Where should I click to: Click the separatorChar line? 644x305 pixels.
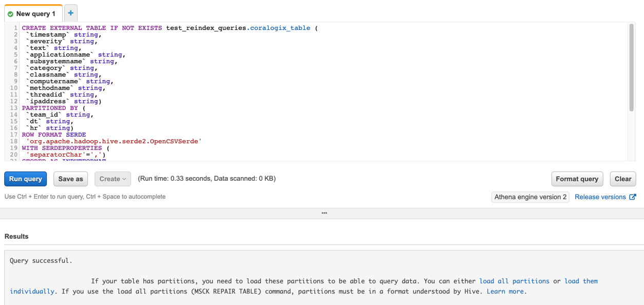(x=66, y=155)
